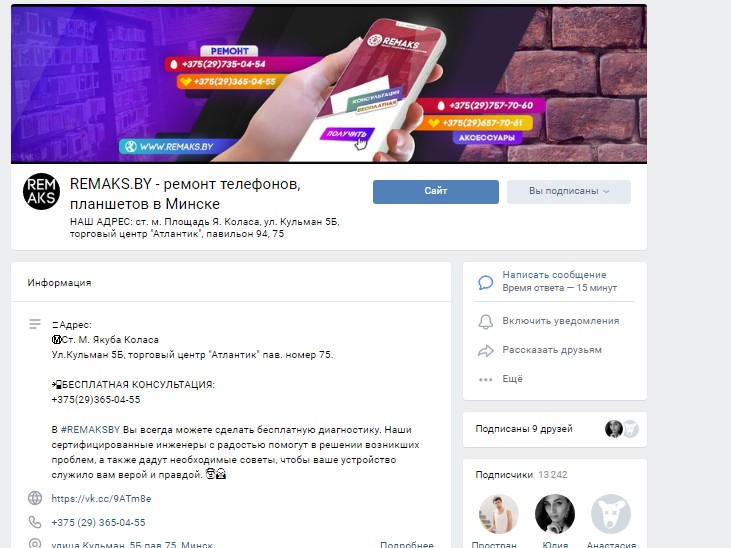Select Рассказать друзьям
Screen dimensions: 731x548
552,350
